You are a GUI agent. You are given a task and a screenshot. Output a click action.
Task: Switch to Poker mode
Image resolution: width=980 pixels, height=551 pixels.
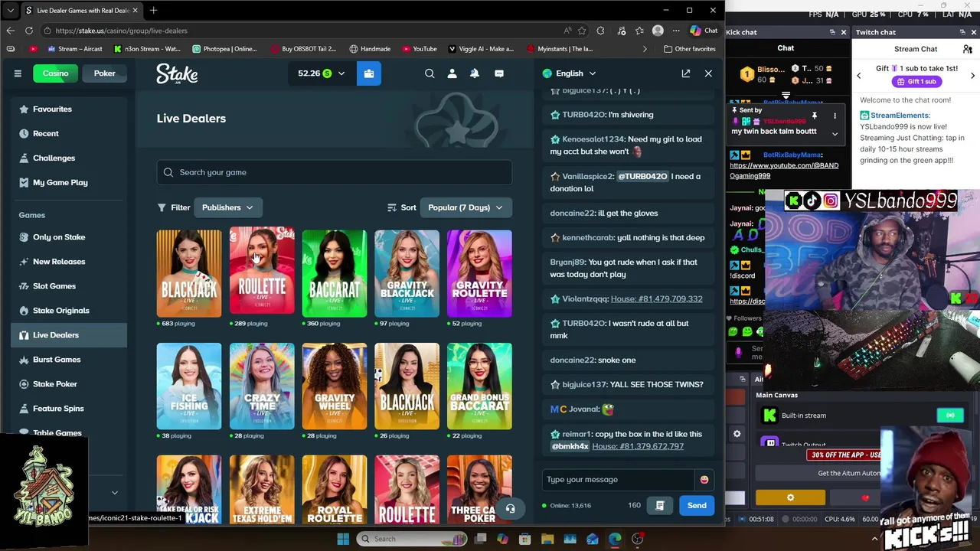coord(105,73)
